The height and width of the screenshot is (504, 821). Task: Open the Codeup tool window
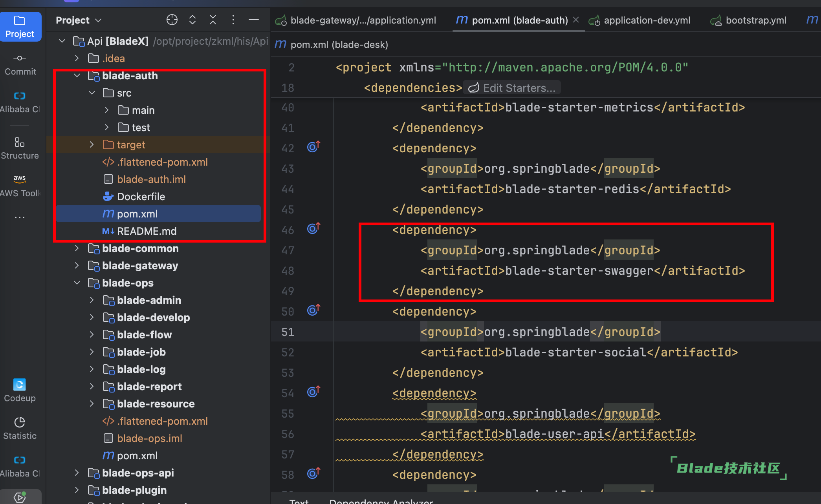[20, 391]
